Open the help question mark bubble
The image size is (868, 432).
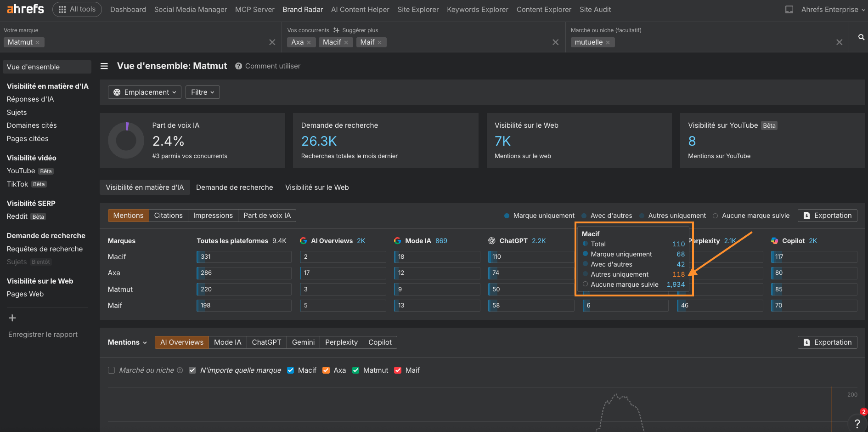(x=857, y=423)
